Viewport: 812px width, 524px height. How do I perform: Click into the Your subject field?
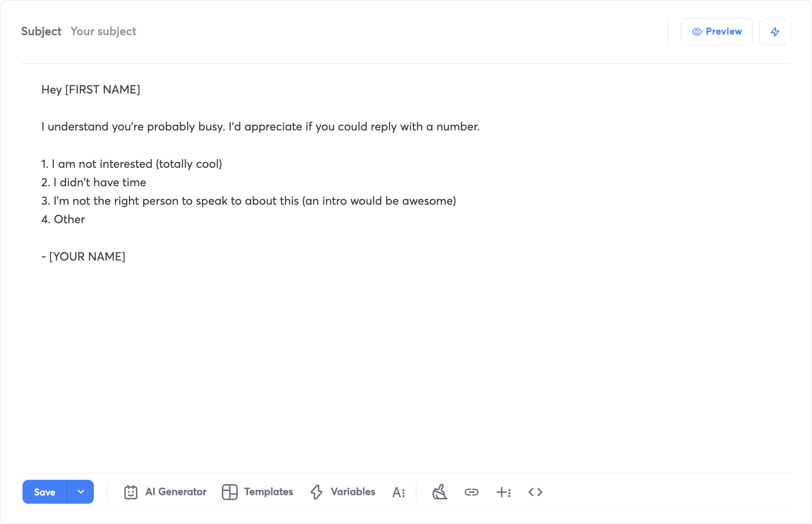[103, 32]
